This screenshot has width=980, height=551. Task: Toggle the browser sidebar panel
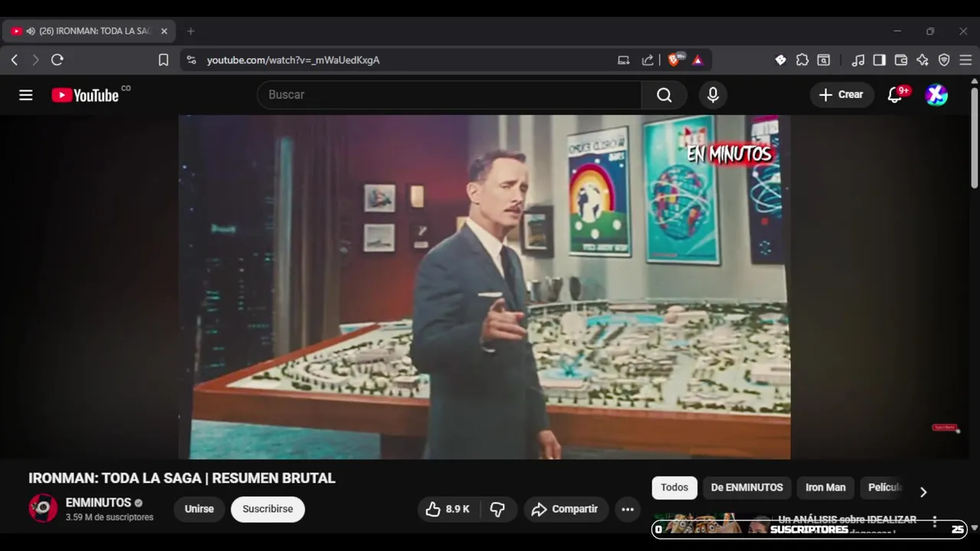(x=880, y=60)
